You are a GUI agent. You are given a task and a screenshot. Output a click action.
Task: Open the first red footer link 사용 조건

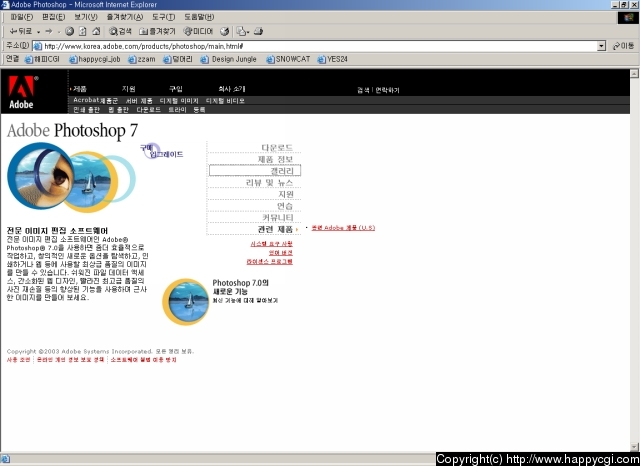coord(18,360)
